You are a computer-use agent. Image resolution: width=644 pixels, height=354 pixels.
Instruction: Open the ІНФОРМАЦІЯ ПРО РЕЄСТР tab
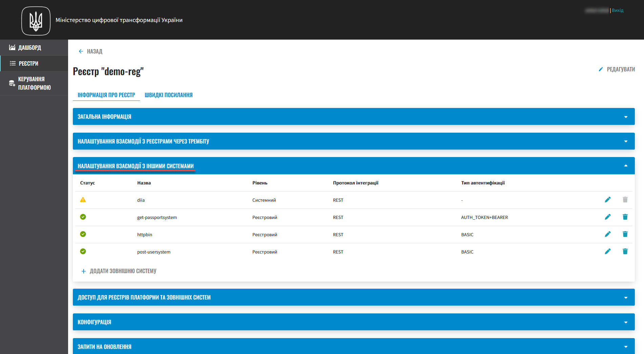coord(106,95)
